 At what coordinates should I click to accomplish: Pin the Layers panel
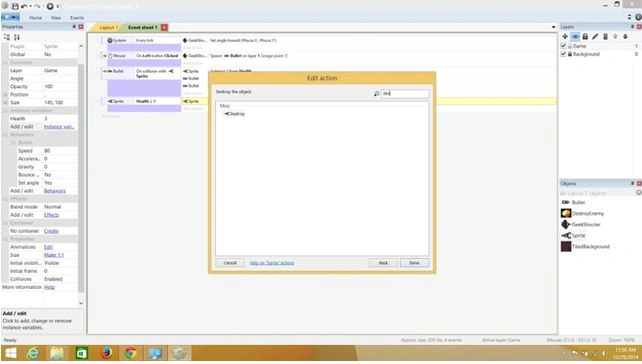click(633, 27)
